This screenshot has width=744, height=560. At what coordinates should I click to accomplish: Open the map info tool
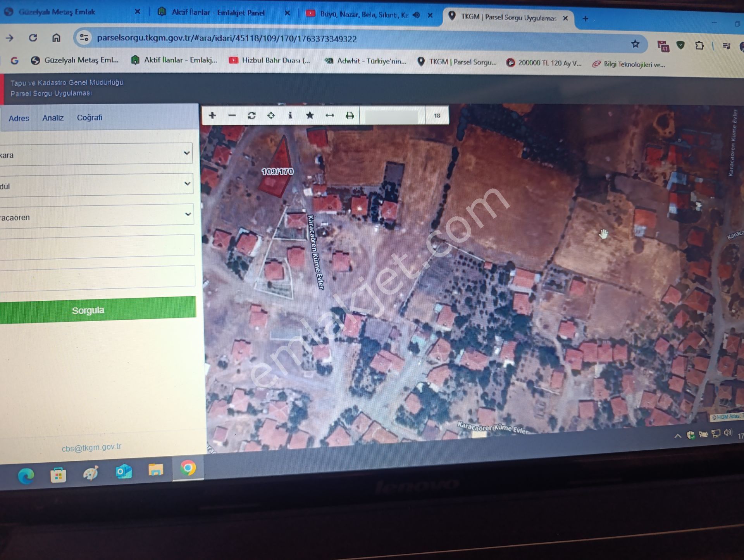(290, 115)
